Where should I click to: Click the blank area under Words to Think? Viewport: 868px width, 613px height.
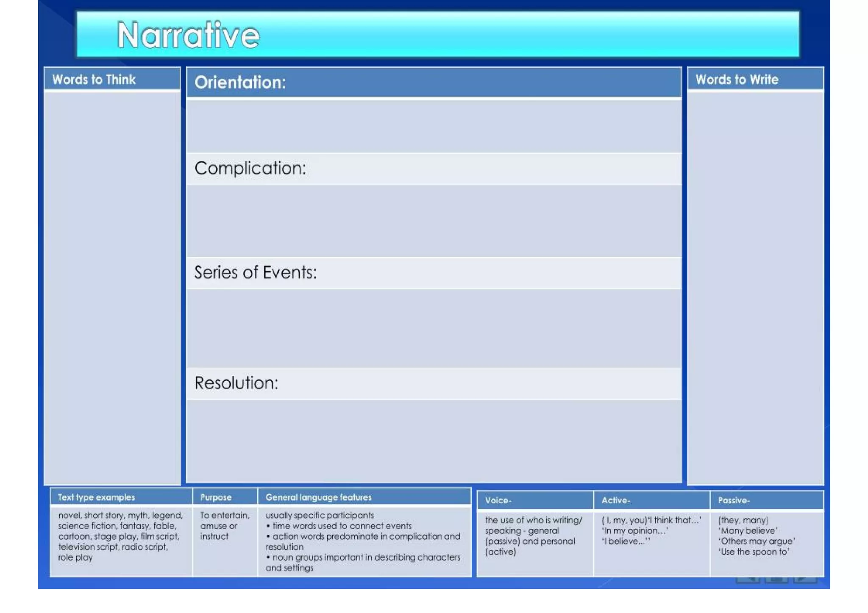(112, 288)
